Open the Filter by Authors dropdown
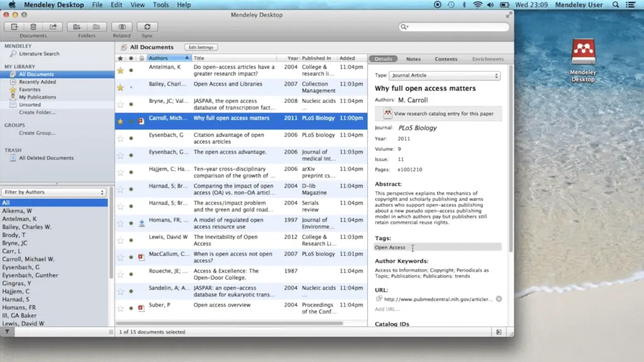 pos(53,192)
